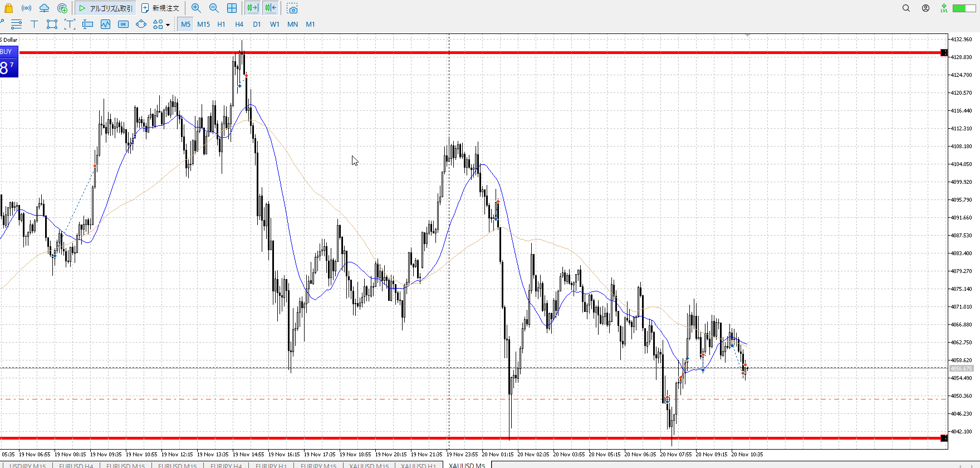Toggle the アルゴリズム取引 algo trading button
Screen dimensions: 980x468
click(105, 8)
